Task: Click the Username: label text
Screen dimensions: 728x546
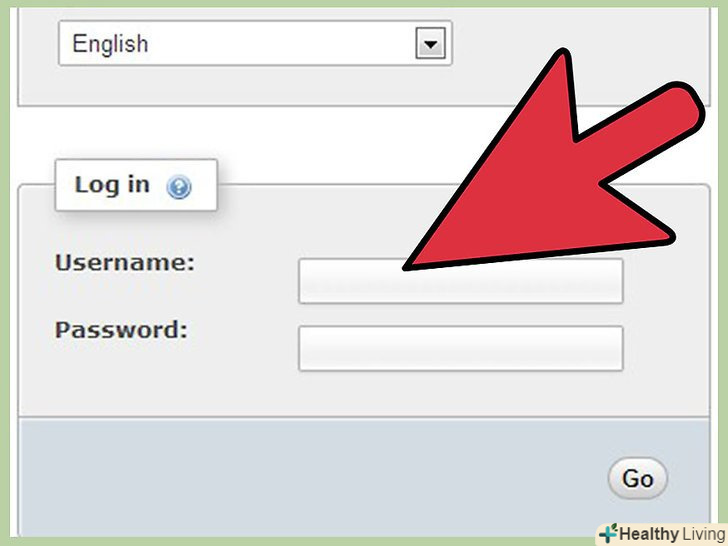Action: coord(125,262)
